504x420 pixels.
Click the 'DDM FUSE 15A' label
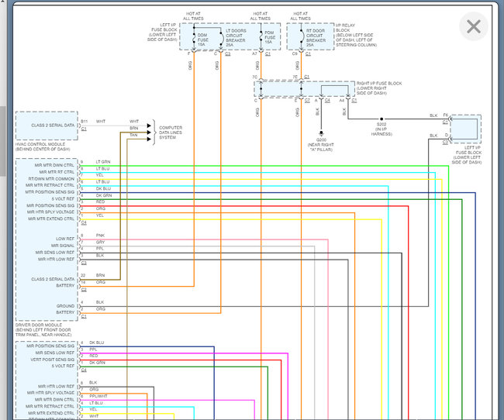coord(202,40)
